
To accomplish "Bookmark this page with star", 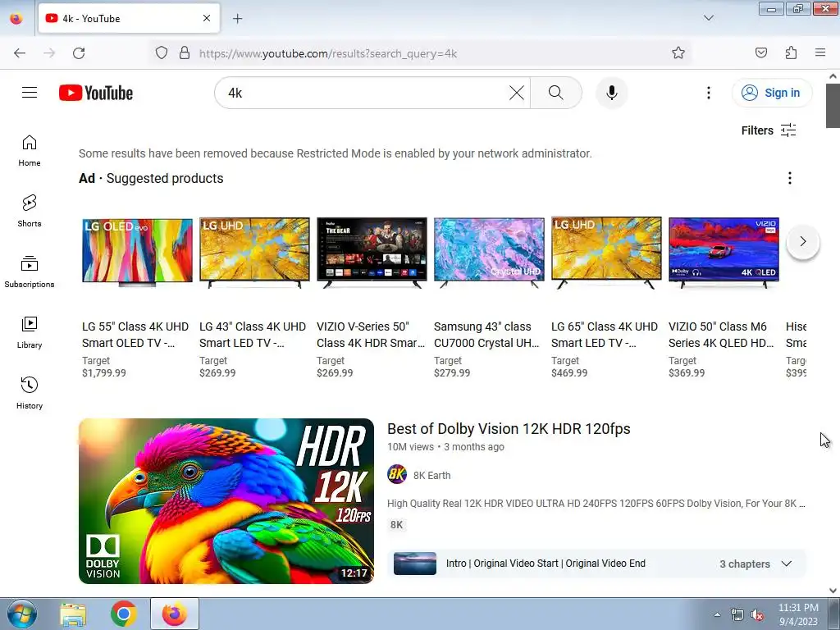I will click(678, 53).
